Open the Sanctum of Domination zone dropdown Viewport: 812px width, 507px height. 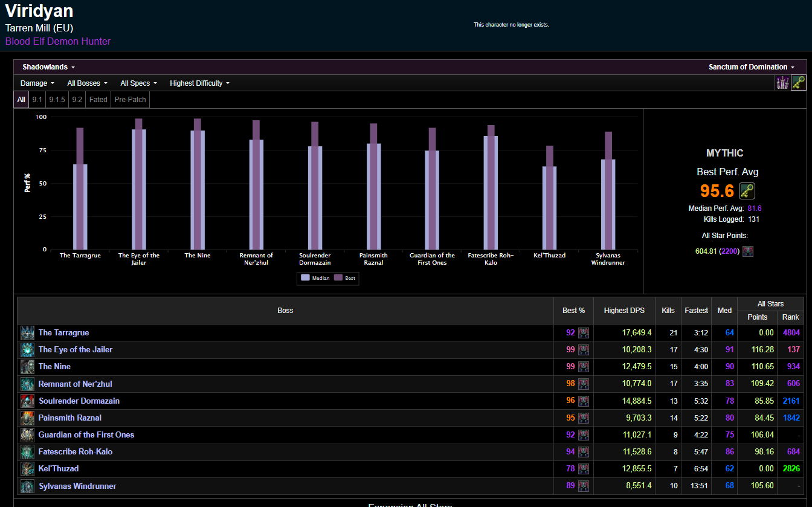pos(752,67)
